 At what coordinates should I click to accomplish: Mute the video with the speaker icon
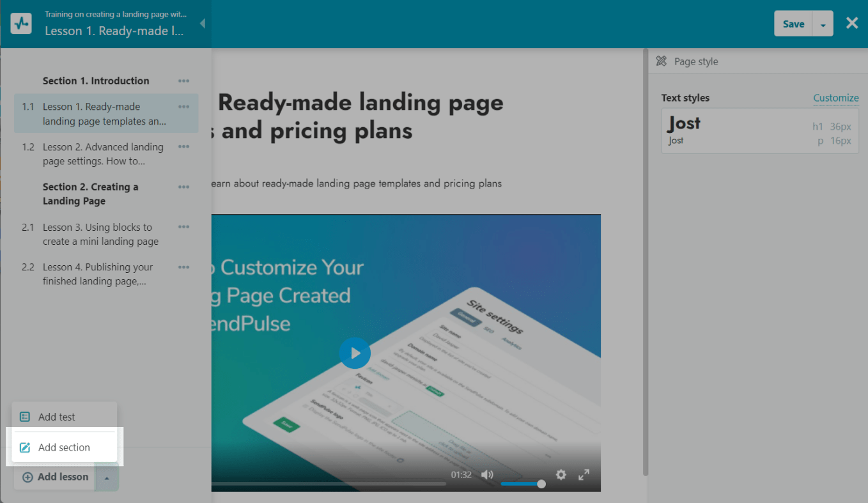click(487, 475)
